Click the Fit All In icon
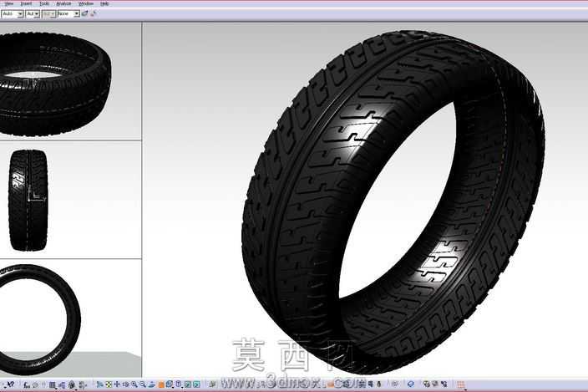This screenshot has height=392, width=588. 109,384
